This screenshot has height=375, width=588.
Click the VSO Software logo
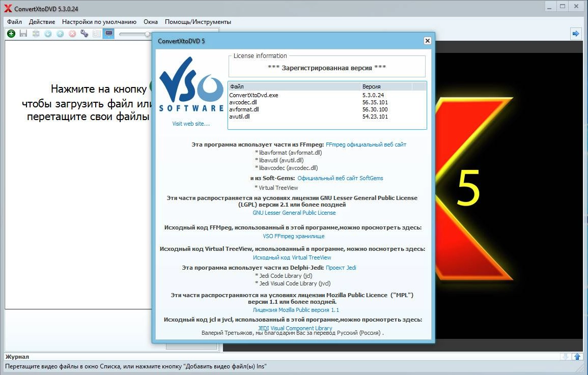191,84
